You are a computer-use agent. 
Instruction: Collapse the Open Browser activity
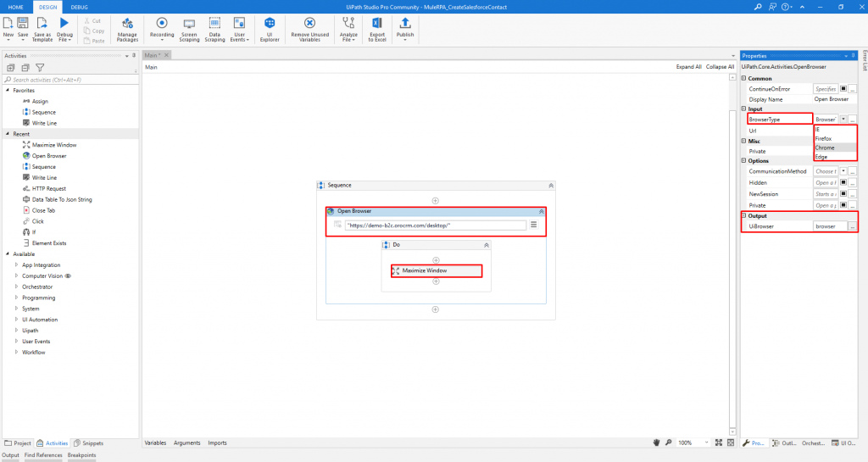tap(542, 211)
